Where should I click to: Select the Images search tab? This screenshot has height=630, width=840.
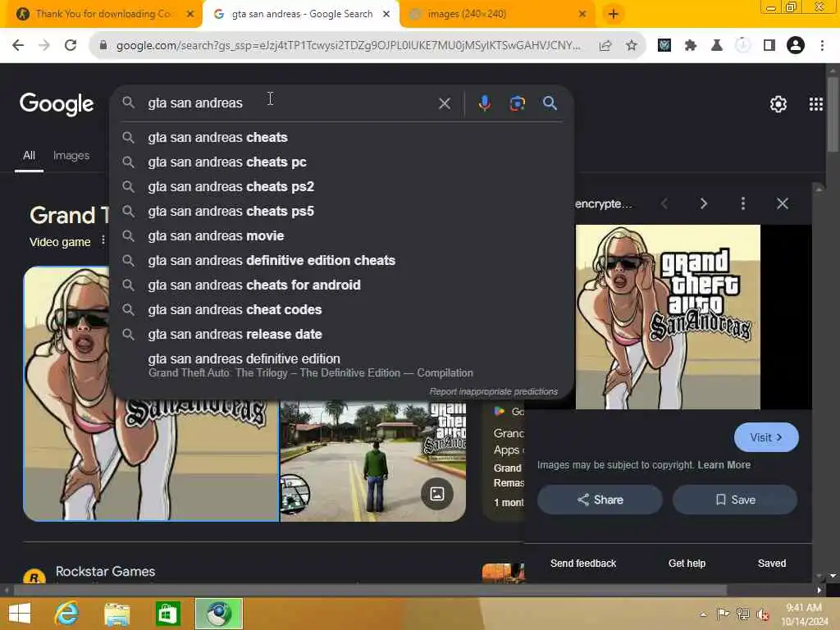tap(71, 155)
